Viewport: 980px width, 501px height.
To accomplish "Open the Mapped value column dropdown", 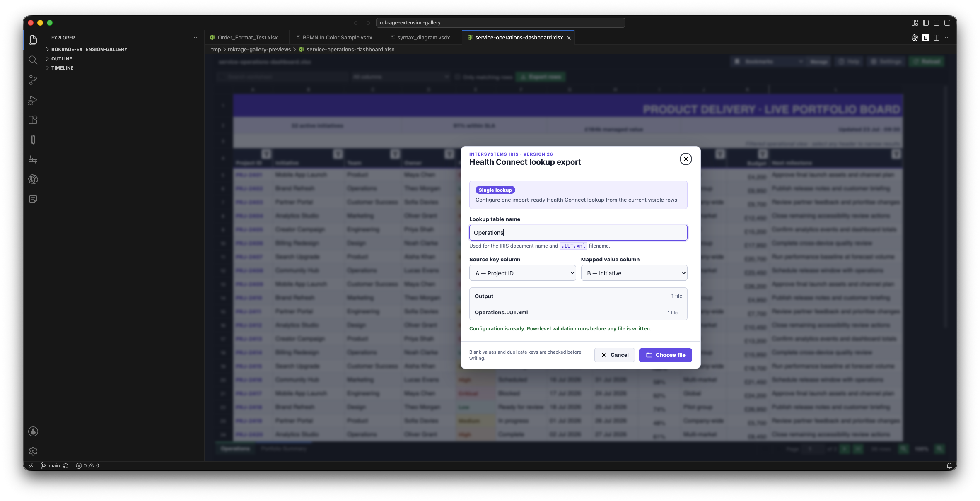I will 634,273.
